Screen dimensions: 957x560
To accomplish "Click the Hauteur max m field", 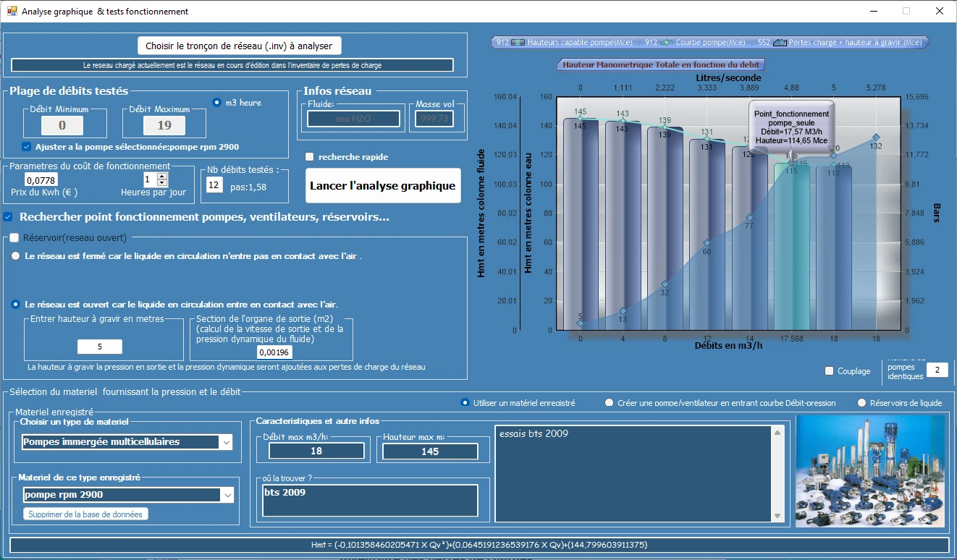I will tap(430, 451).
